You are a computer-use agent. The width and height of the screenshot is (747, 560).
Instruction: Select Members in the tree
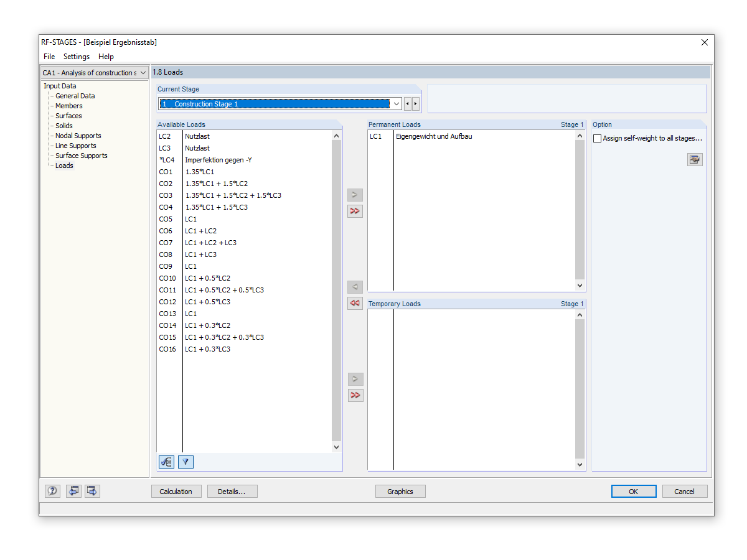[69, 106]
